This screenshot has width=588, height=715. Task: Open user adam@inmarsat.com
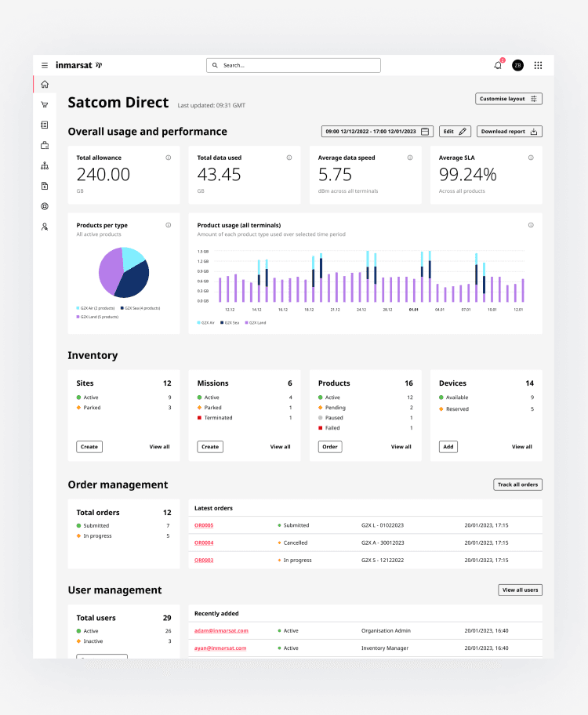point(221,630)
